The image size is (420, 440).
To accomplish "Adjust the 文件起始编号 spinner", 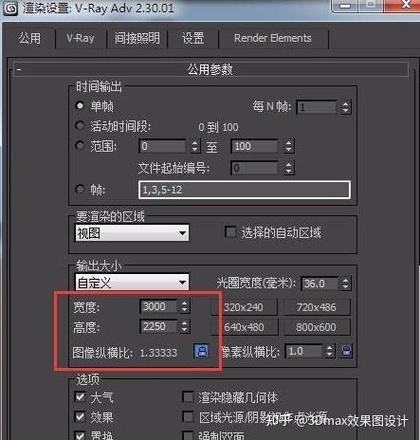I will point(289,168).
